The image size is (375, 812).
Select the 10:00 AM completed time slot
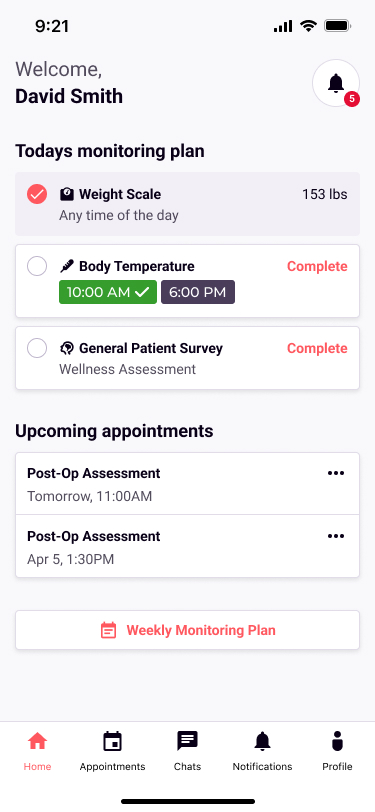[x=108, y=292]
